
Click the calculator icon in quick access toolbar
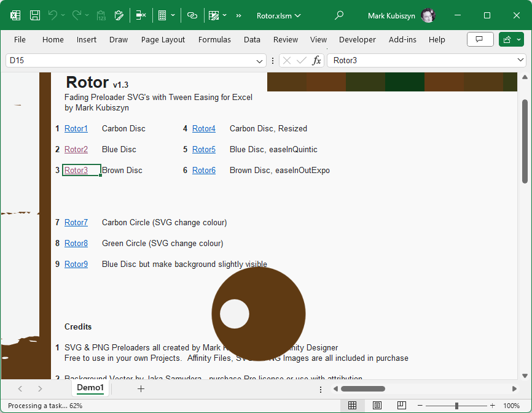162,15
